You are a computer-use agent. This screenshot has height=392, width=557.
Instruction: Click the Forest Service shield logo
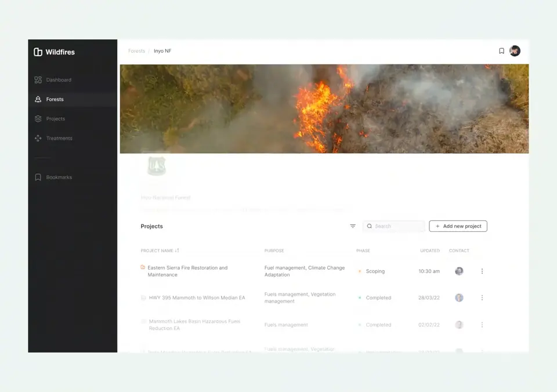coord(157,165)
